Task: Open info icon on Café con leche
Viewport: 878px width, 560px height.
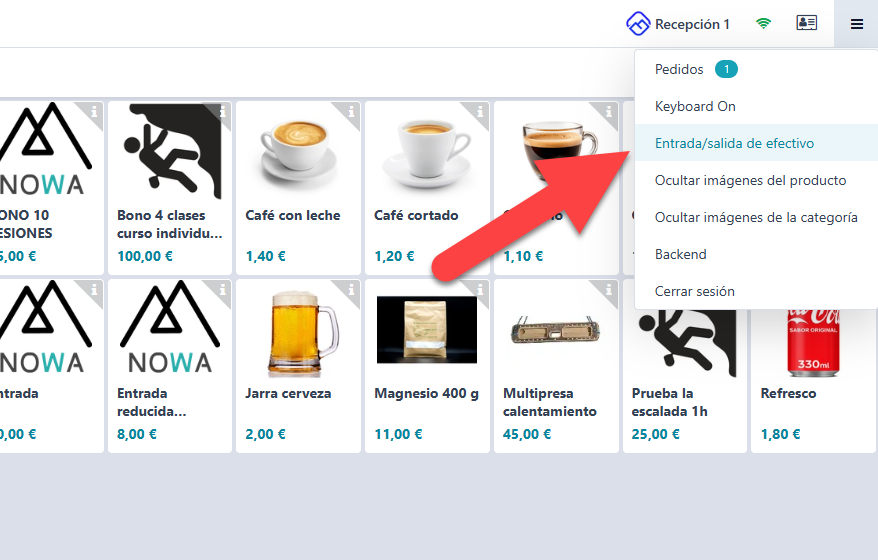Action: tap(351, 110)
